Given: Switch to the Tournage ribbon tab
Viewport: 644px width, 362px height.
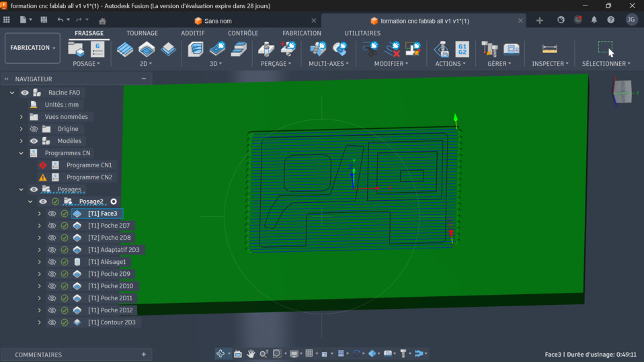Looking at the screenshot, I should [142, 33].
